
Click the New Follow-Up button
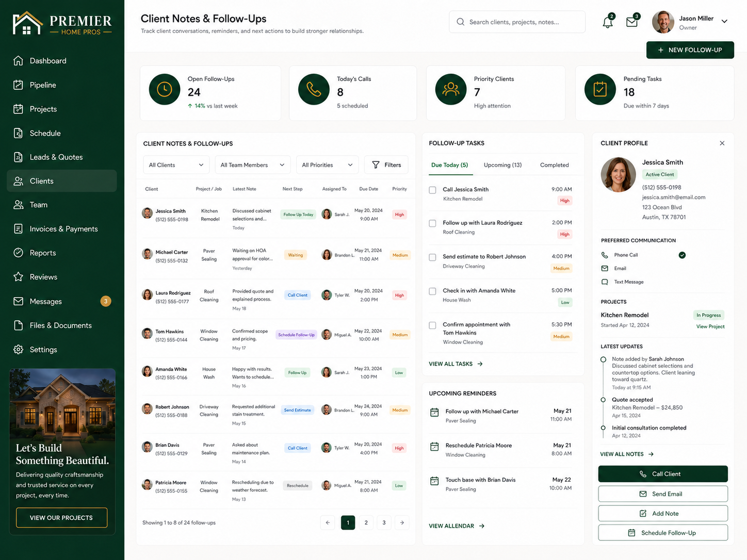pyautogui.click(x=690, y=50)
